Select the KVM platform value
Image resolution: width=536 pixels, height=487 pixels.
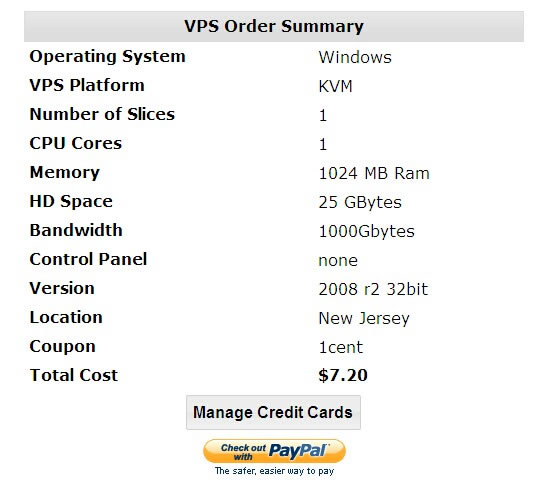[x=335, y=86]
